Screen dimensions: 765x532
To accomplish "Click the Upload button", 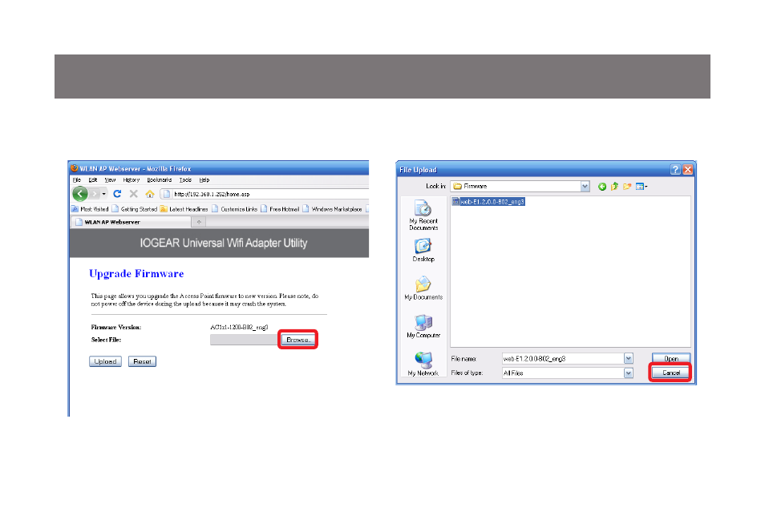I will (105, 361).
